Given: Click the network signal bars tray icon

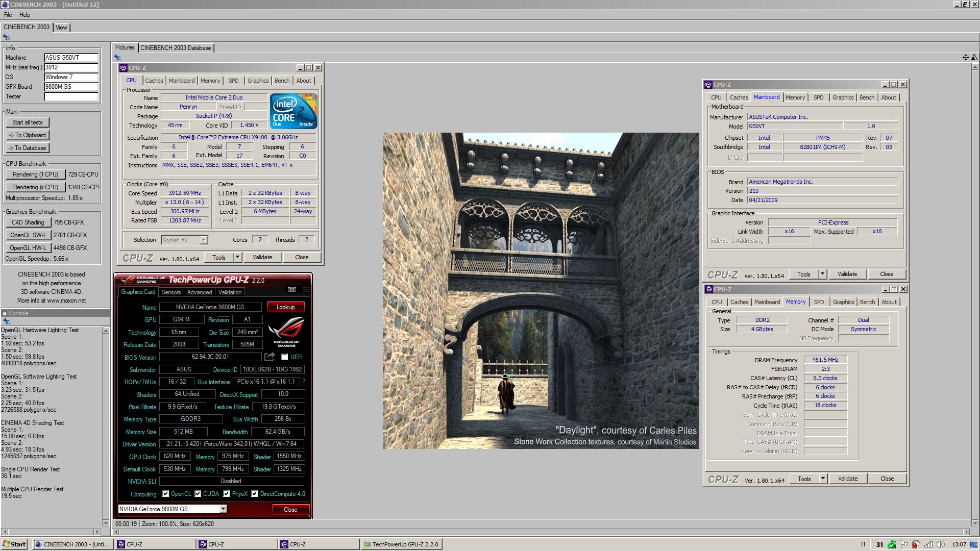Looking at the screenshot, I should click(x=928, y=544).
